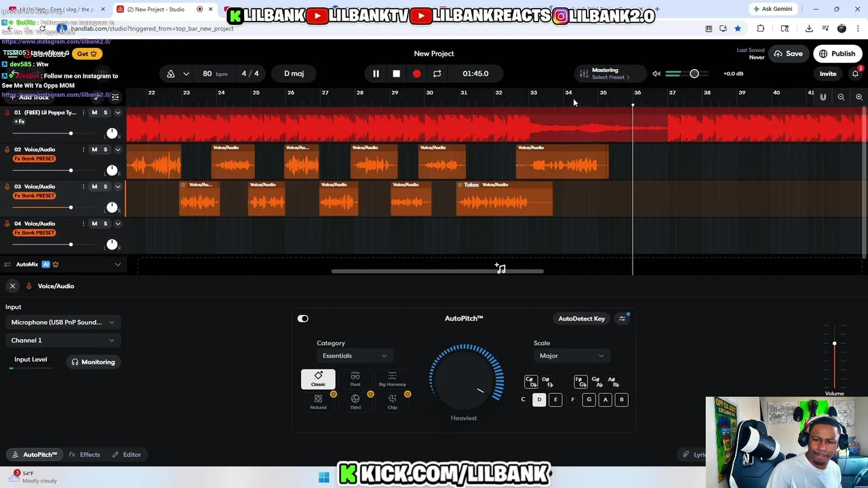Click the Save project button
Screen dimensions: 868x488
coord(788,54)
